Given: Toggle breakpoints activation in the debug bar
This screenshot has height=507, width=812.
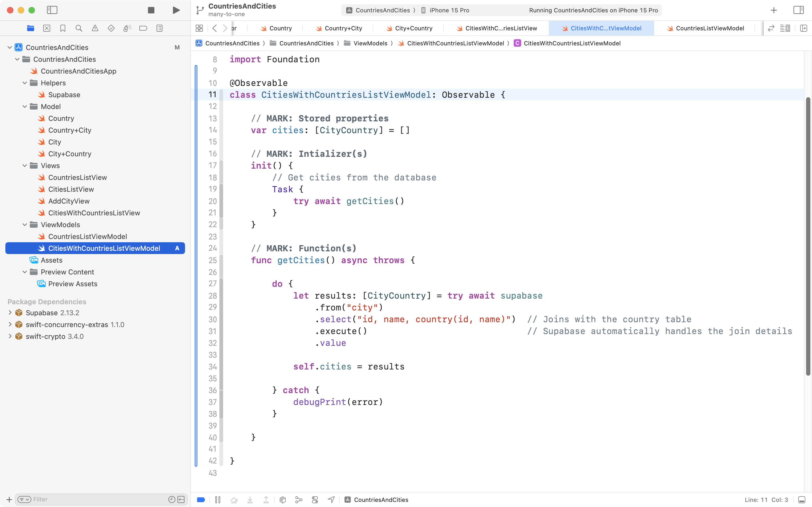Looking at the screenshot, I should [201, 499].
